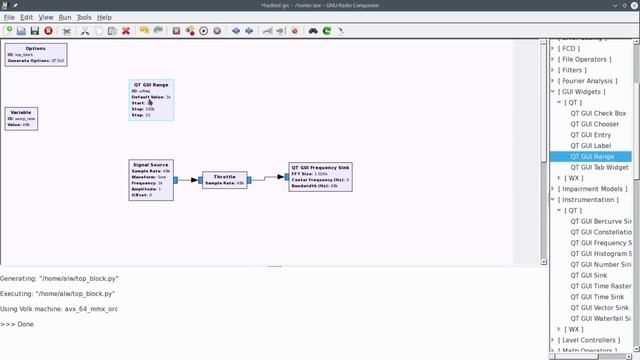Viewport: 640px width, 360px height.
Task: Select the QT GUI Range canvas block
Action: (151, 100)
